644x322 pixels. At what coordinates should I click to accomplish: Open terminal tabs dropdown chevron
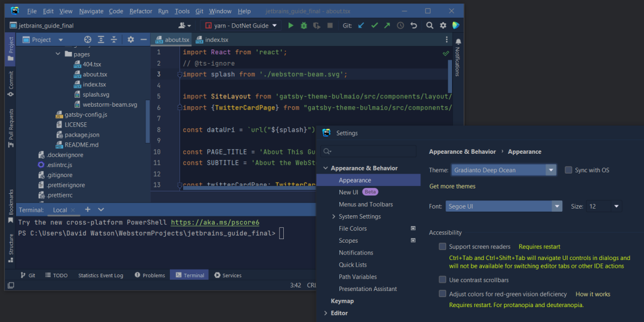point(101,209)
